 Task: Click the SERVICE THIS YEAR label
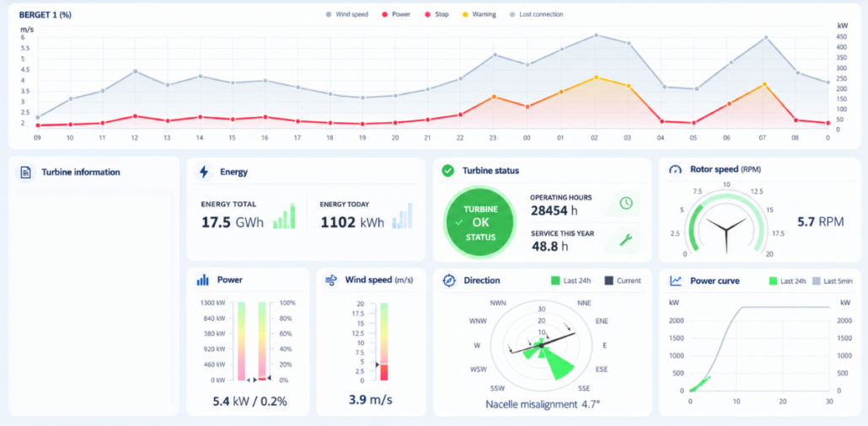[562, 233]
